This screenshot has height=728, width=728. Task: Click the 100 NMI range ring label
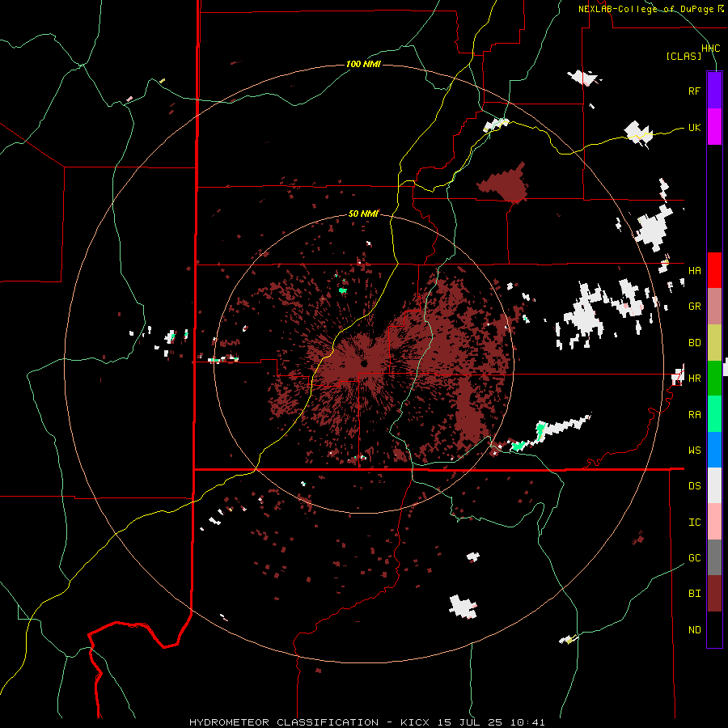tap(363, 64)
